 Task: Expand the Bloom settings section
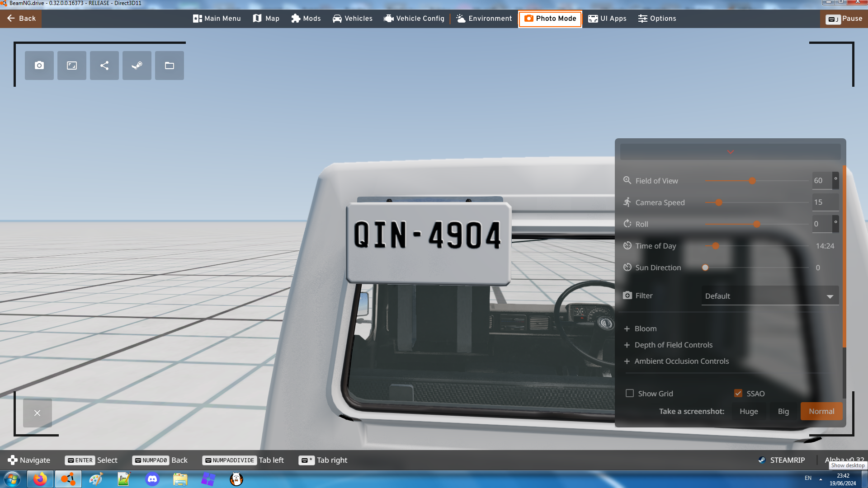[645, 328]
